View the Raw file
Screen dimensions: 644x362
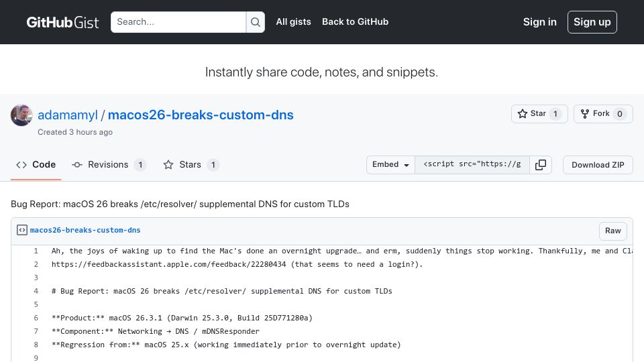pos(612,231)
